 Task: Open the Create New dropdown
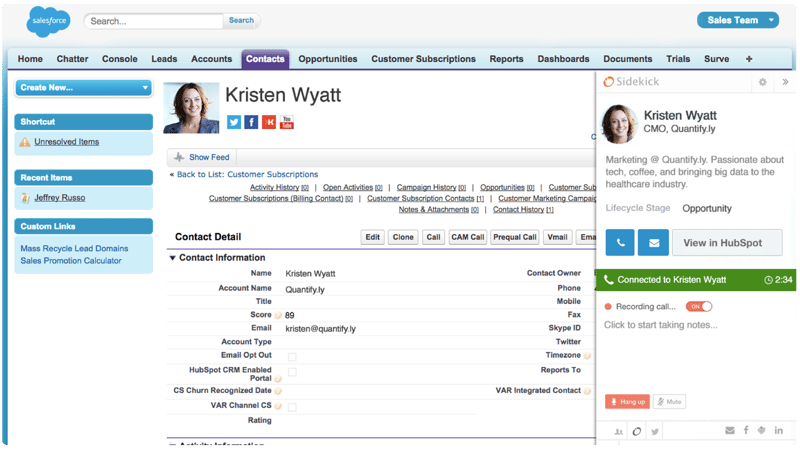(x=84, y=88)
